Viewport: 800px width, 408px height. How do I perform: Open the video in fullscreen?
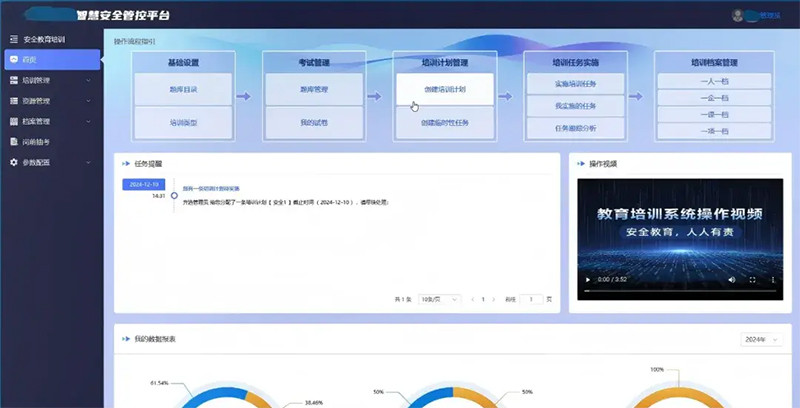(752, 279)
